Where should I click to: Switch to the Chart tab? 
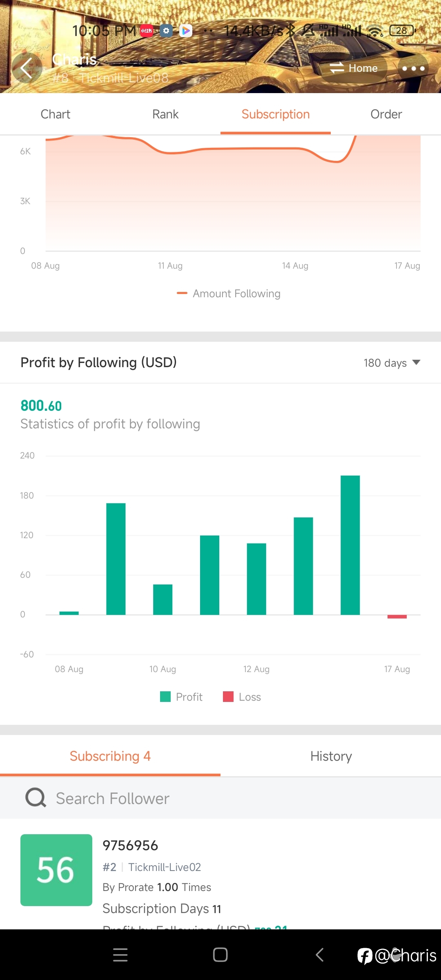[x=55, y=114]
